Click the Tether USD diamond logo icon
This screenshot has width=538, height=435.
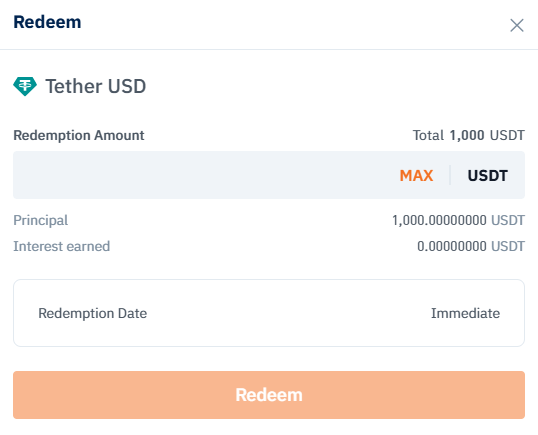pos(25,86)
